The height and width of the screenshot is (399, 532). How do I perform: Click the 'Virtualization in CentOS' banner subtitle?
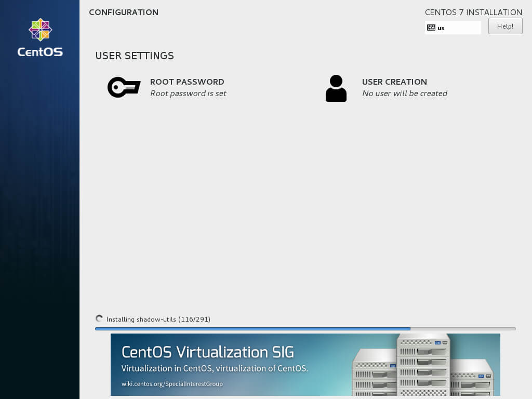click(215, 368)
